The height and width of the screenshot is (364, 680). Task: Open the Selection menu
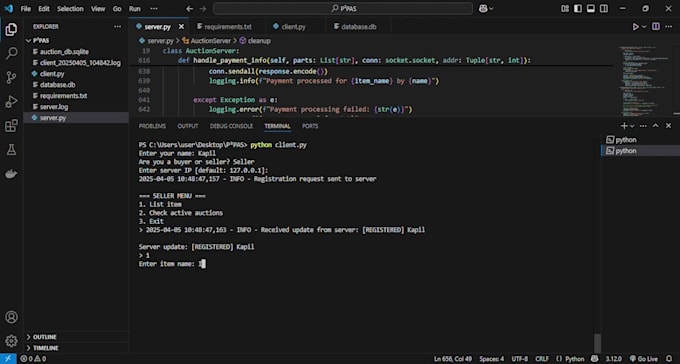pos(70,9)
